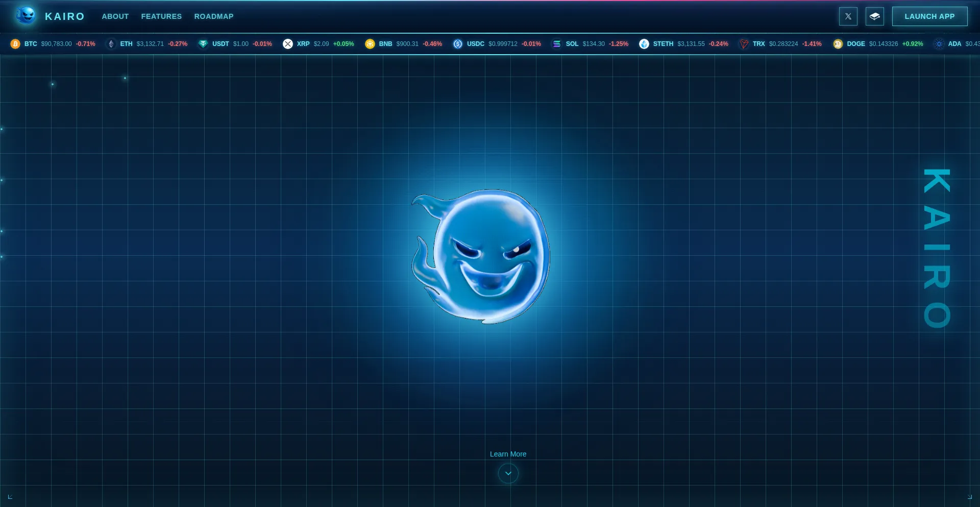Open the X (Twitter) social link
This screenshot has width=980, height=507.
coord(848,16)
